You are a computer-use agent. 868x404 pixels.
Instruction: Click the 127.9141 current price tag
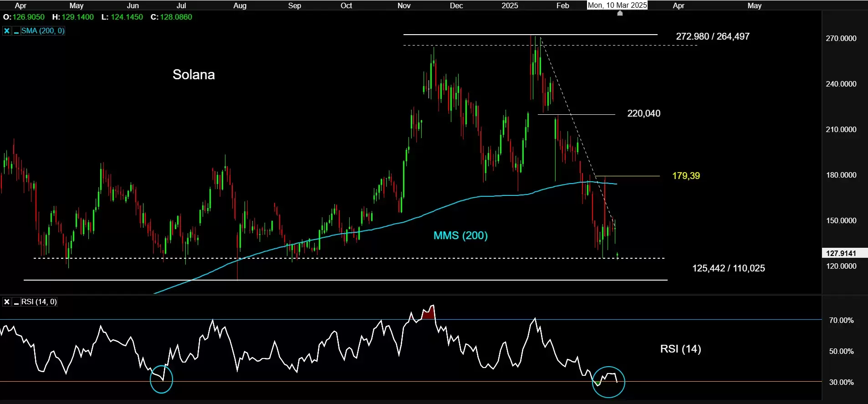coord(841,253)
